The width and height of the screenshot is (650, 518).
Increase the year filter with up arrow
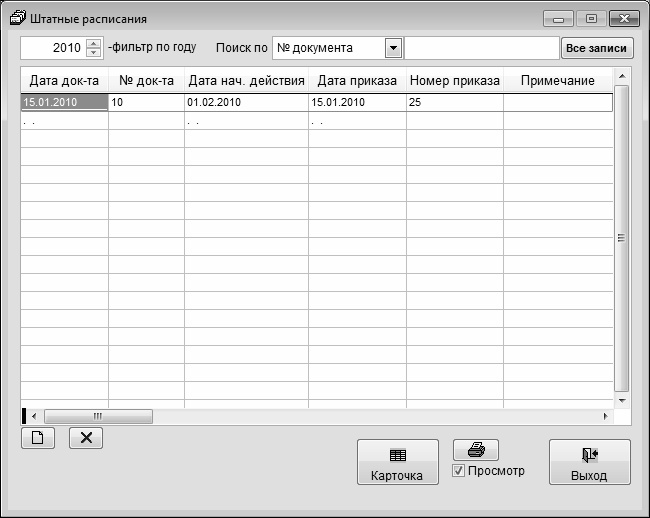click(94, 43)
